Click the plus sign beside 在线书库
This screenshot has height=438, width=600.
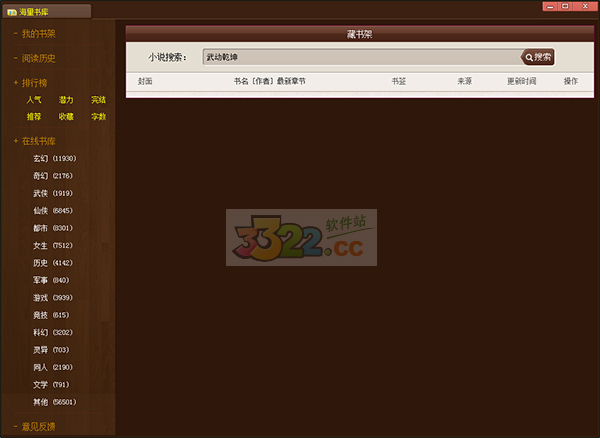16,141
